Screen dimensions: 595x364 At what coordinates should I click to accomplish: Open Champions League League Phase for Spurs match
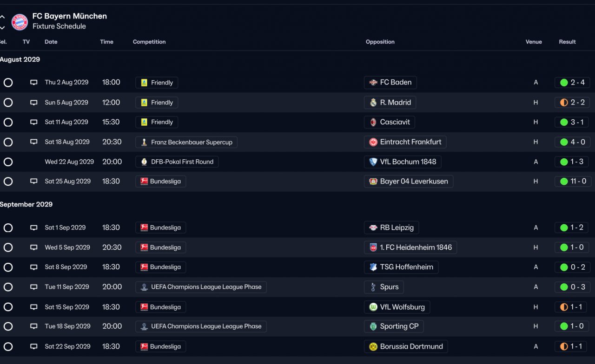click(201, 287)
